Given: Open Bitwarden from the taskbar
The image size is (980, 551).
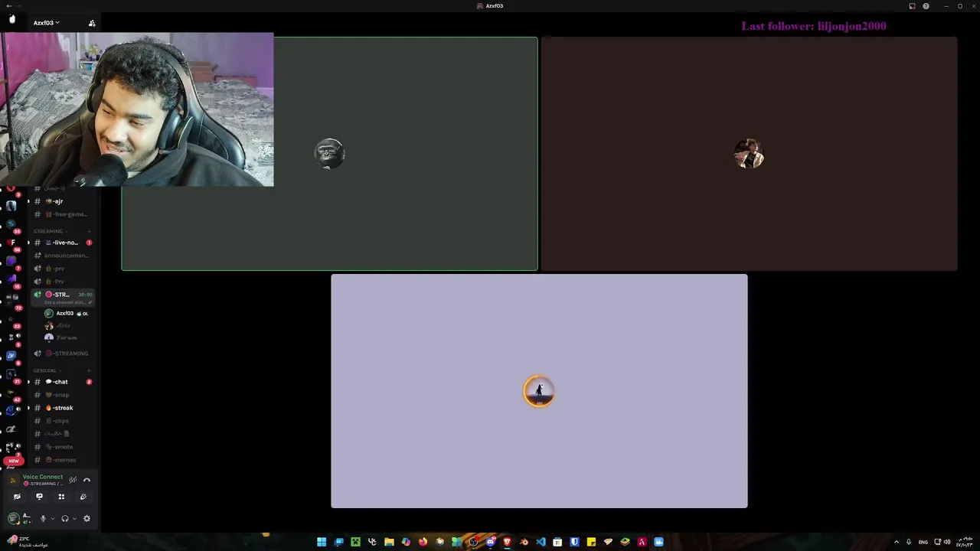Looking at the screenshot, I should tap(574, 542).
